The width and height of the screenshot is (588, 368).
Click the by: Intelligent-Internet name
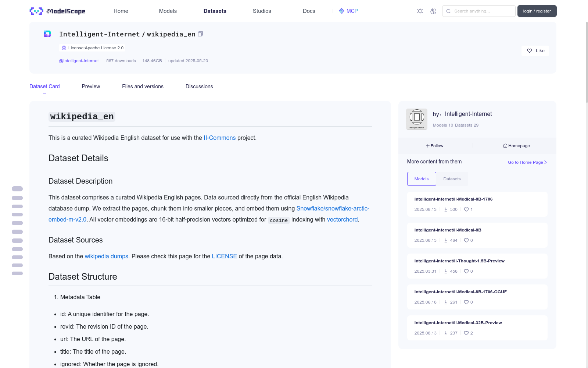click(x=468, y=114)
